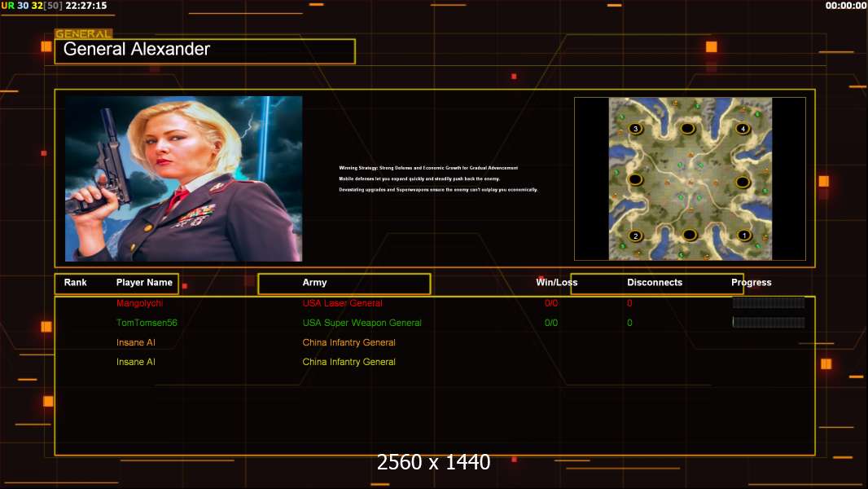Click start position 3 on the map

635,129
